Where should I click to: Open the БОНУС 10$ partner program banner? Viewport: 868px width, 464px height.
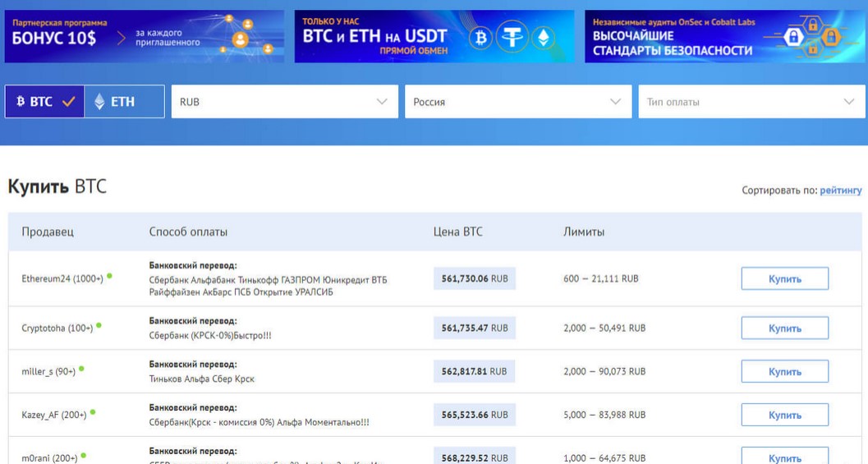click(145, 36)
